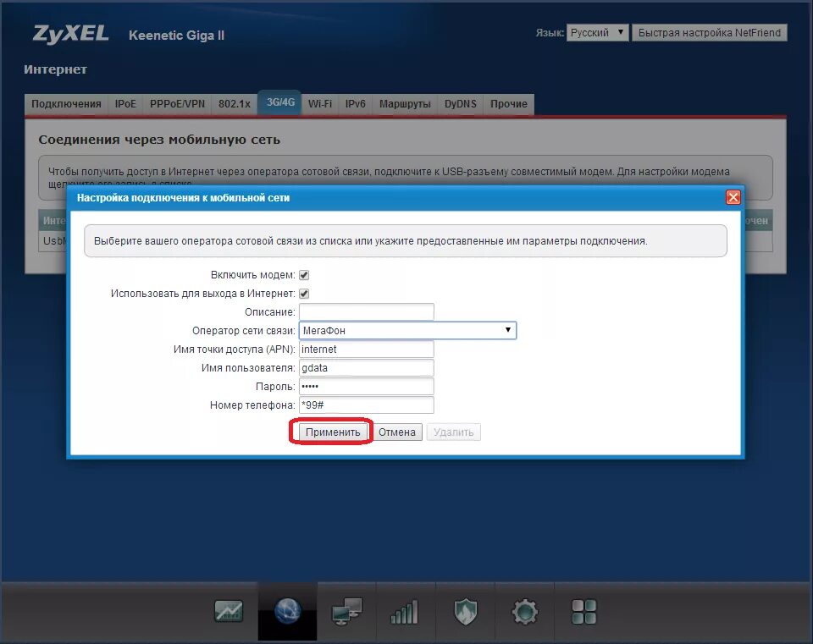
Task: Open the system settings gear icon
Action: pyautogui.click(x=525, y=612)
